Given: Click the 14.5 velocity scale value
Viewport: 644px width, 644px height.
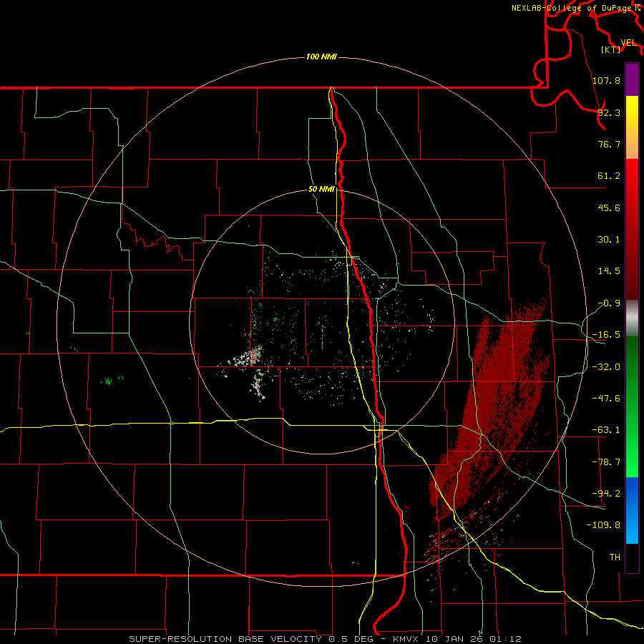Looking at the screenshot, I should coord(609,271).
